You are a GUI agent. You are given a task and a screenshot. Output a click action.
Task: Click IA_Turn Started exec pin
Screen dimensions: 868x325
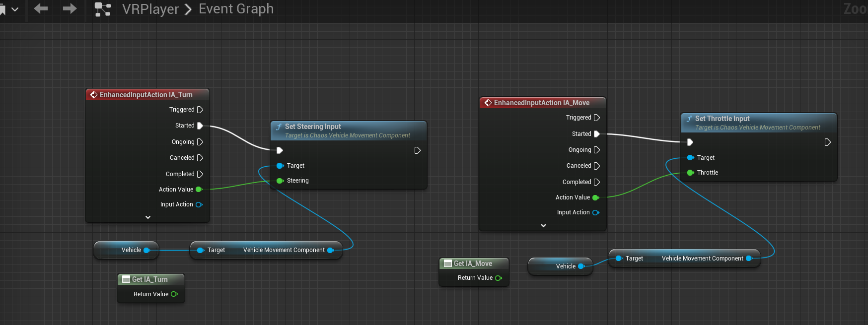click(200, 126)
